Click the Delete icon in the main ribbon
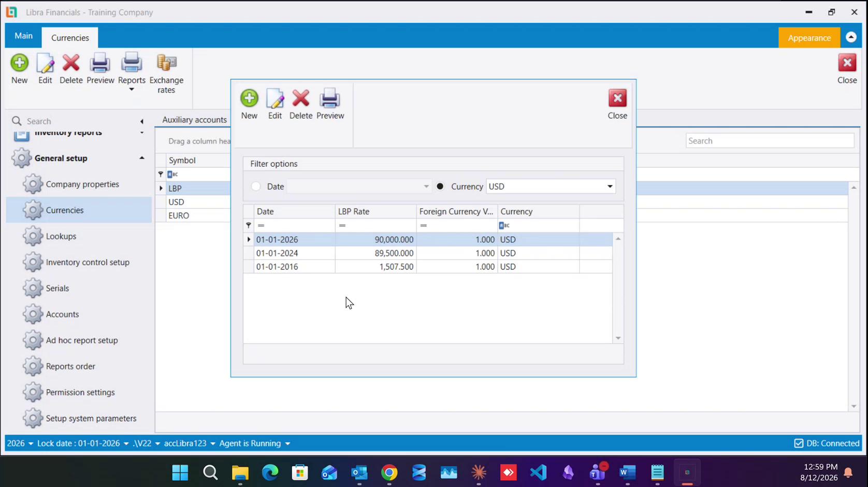The image size is (868, 487). 71,63
